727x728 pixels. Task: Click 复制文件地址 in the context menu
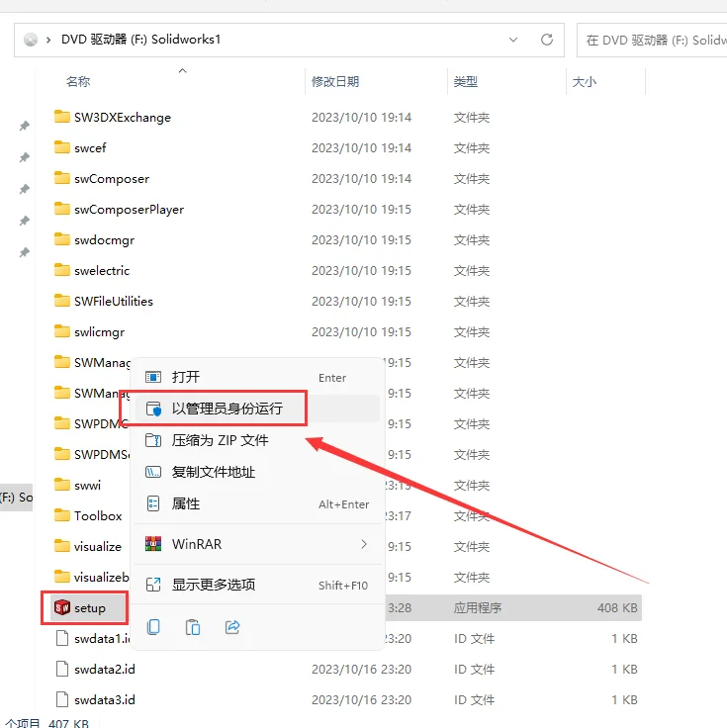pyautogui.click(x=213, y=472)
